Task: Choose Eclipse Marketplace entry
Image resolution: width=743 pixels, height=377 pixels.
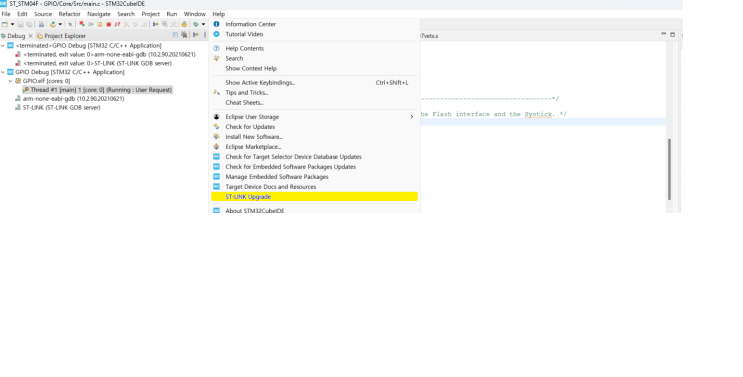Action: [x=314, y=147]
